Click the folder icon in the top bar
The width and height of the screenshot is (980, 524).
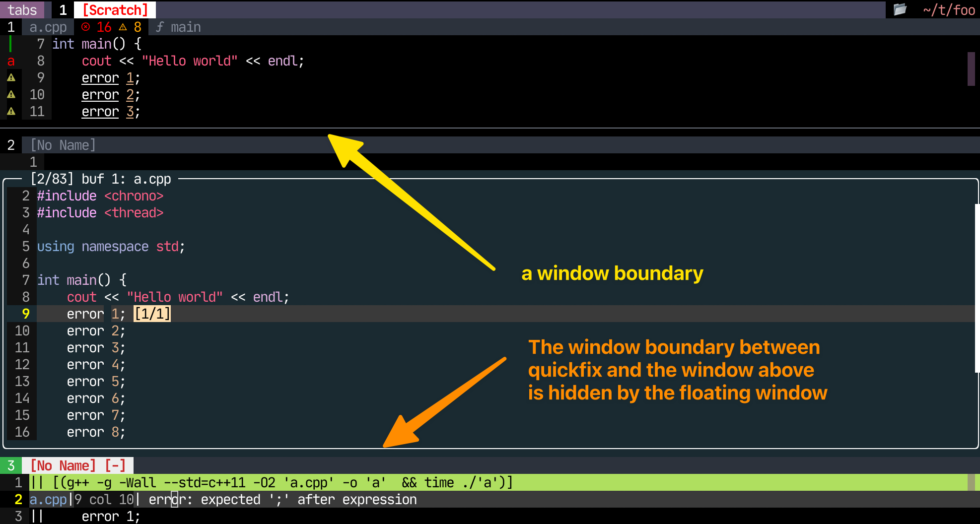tap(900, 9)
